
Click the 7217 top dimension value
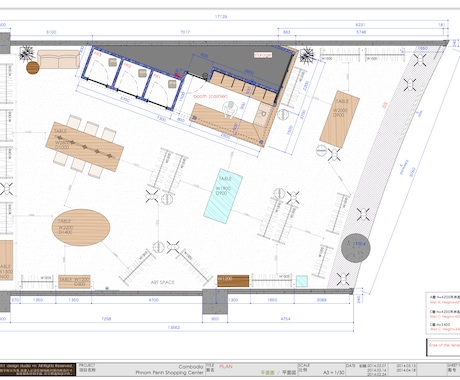185,32
